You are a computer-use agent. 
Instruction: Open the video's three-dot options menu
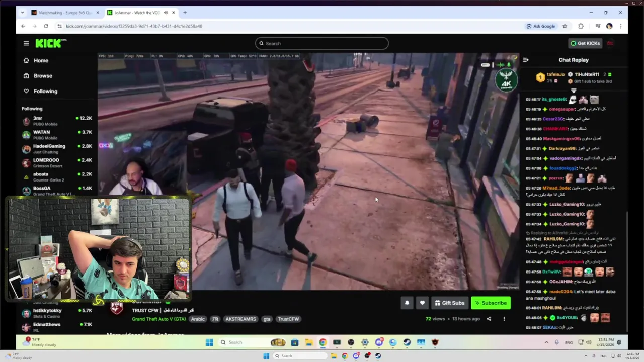pyautogui.click(x=504, y=319)
